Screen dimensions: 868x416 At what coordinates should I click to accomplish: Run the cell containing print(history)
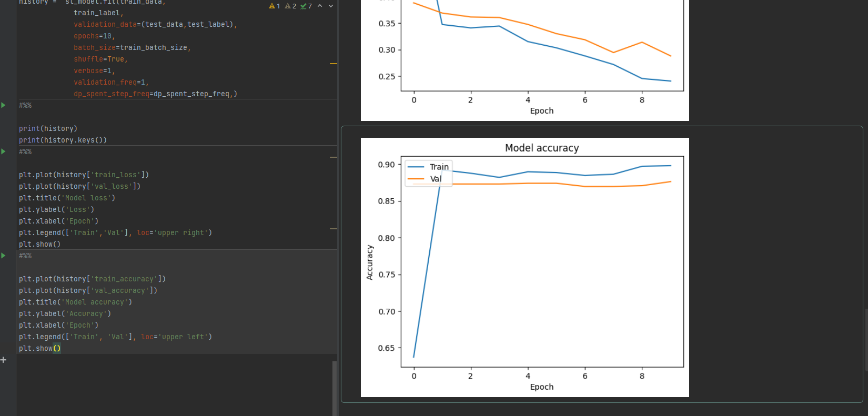pos(3,105)
